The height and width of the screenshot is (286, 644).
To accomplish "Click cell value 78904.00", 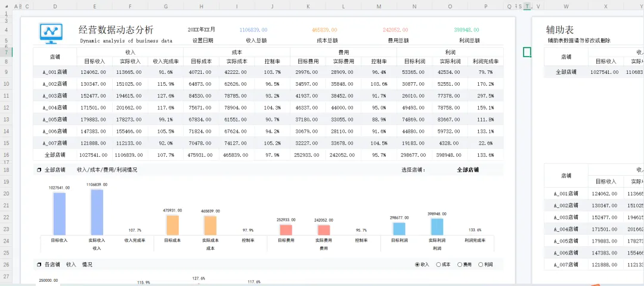I will click(236, 107).
